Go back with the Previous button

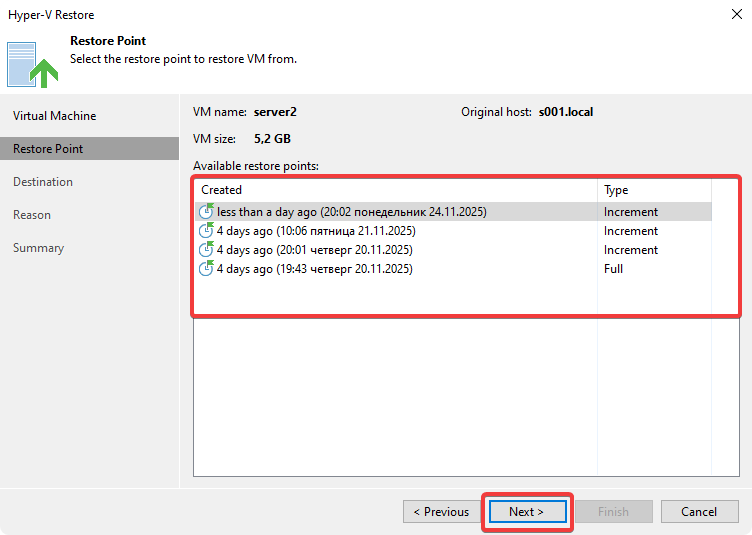[441, 512]
